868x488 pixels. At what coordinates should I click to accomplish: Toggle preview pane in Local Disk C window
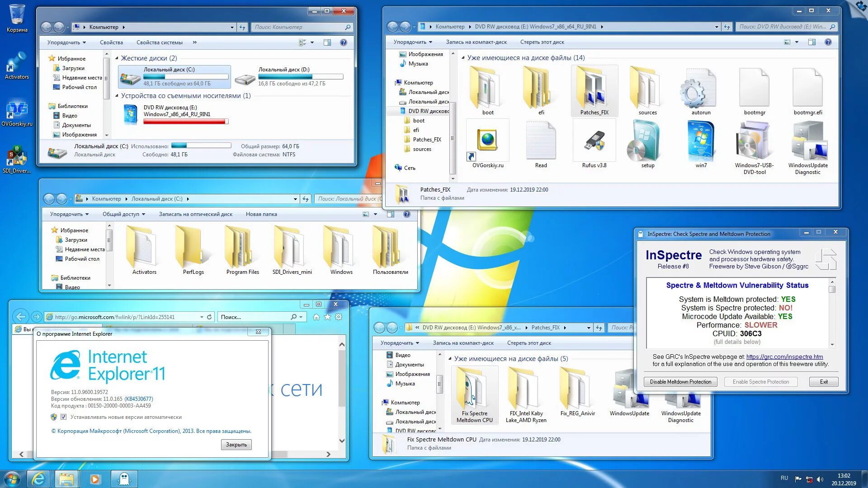pos(391,214)
